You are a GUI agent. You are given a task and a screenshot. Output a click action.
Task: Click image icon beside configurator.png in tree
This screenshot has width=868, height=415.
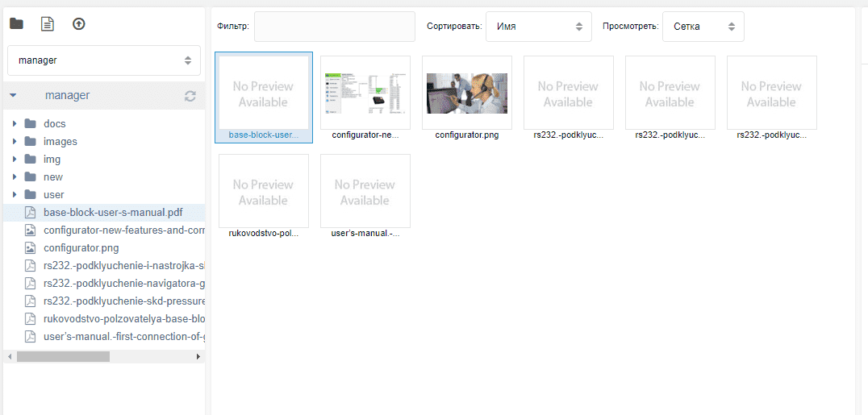(x=31, y=248)
